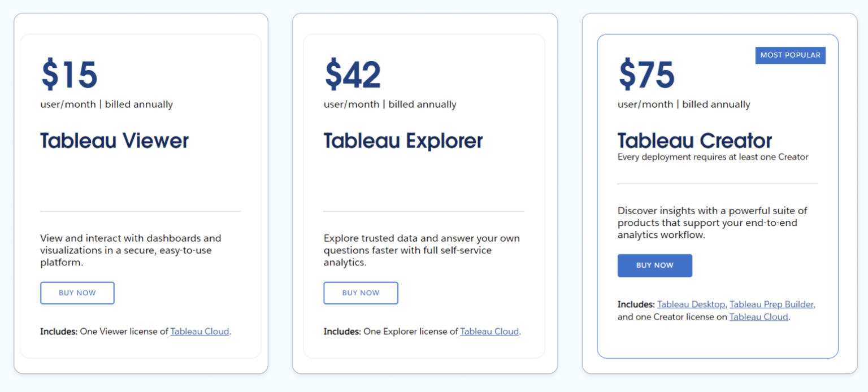
Task: Open the Tableau Desktop link
Action: pyautogui.click(x=691, y=304)
